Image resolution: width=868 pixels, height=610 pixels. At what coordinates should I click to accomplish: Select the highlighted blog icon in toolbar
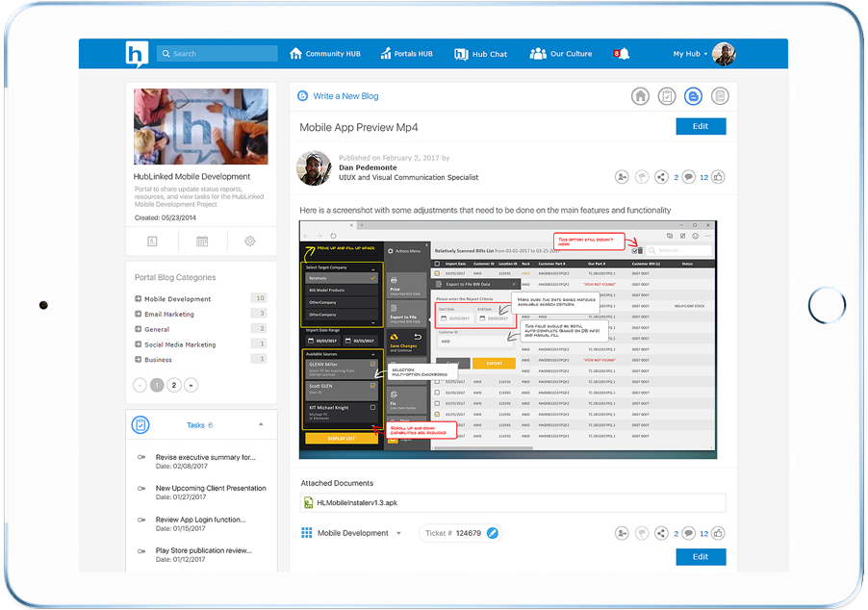[693, 96]
